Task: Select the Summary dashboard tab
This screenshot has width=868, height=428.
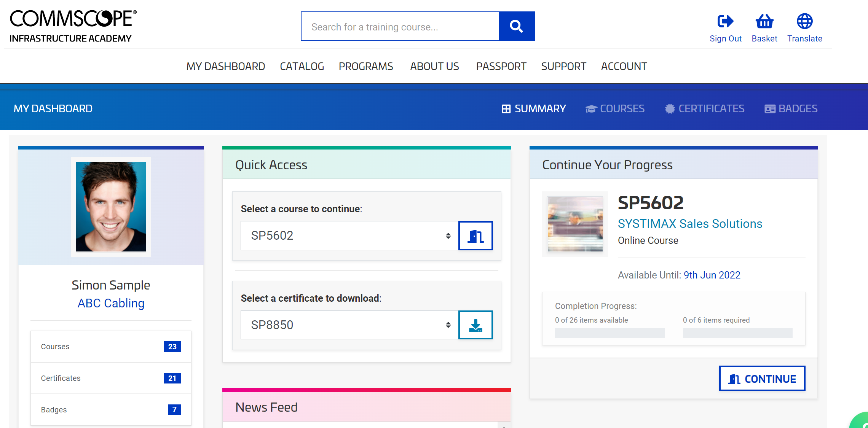Action: click(x=534, y=109)
